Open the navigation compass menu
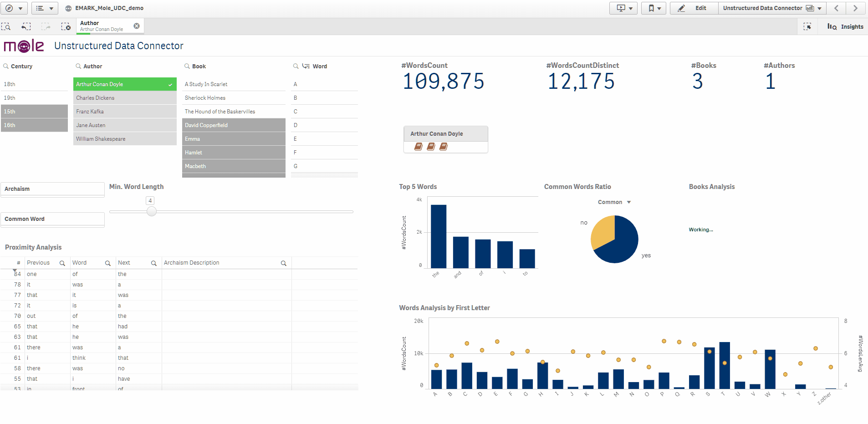Screen dimensions: 868x424 tap(14, 8)
